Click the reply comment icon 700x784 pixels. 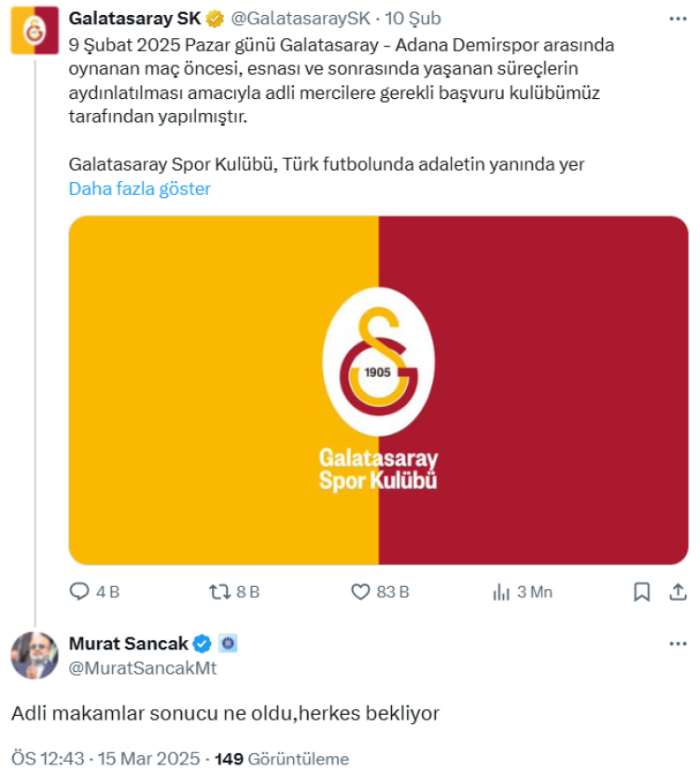pos(79,592)
